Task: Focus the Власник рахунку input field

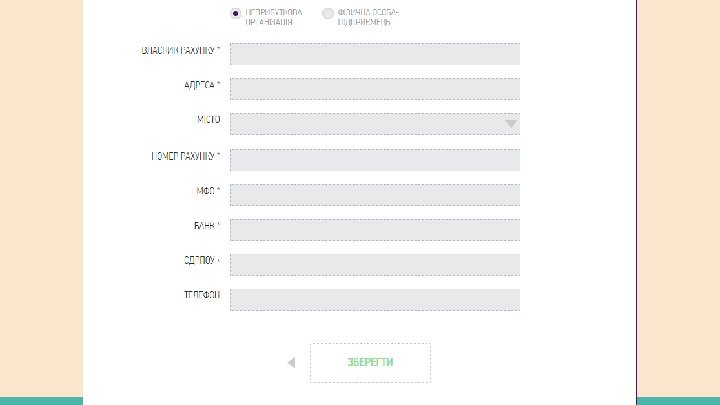Action: pyautogui.click(x=374, y=54)
